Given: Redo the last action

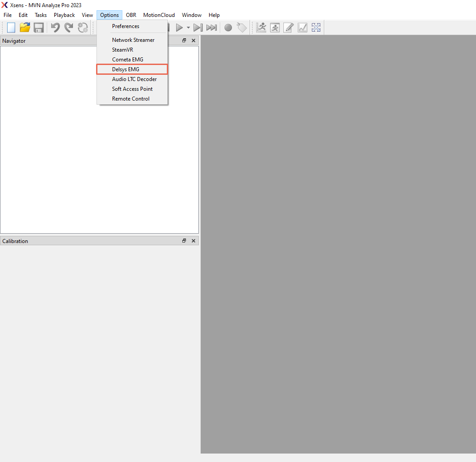Looking at the screenshot, I should pyautogui.click(x=69, y=28).
